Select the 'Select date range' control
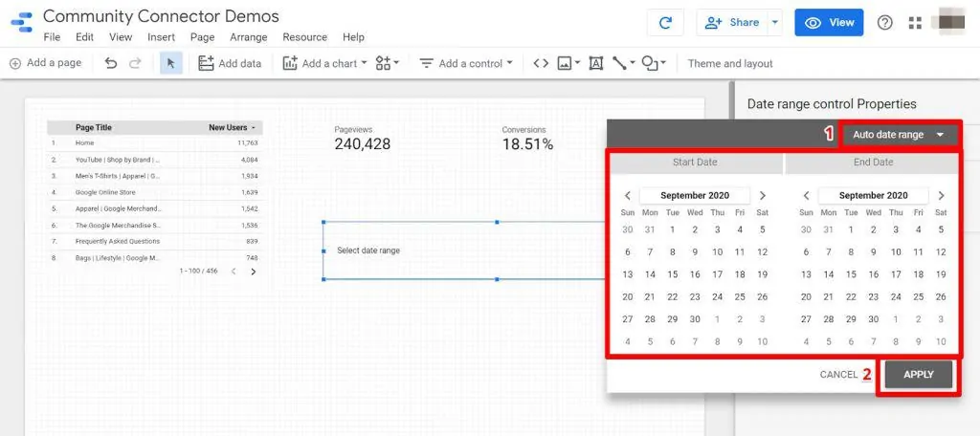The width and height of the screenshot is (980, 436). 465,251
